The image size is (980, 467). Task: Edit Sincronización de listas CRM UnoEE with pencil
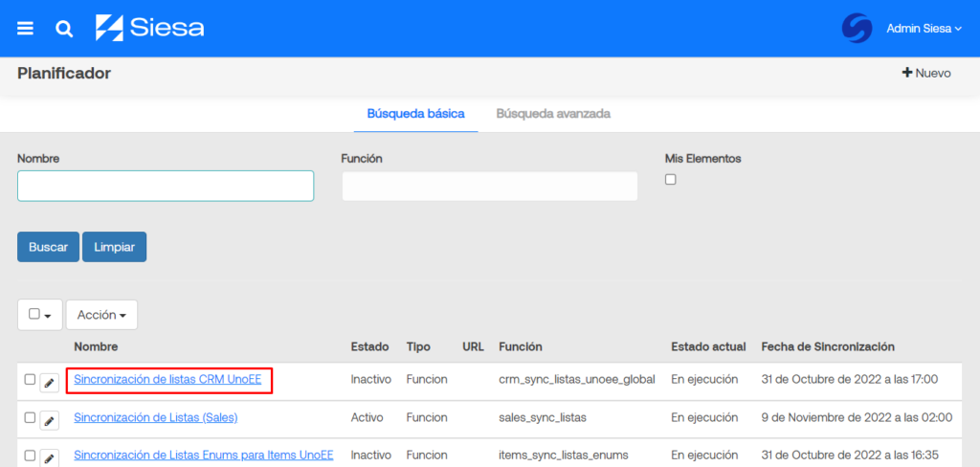click(50, 383)
